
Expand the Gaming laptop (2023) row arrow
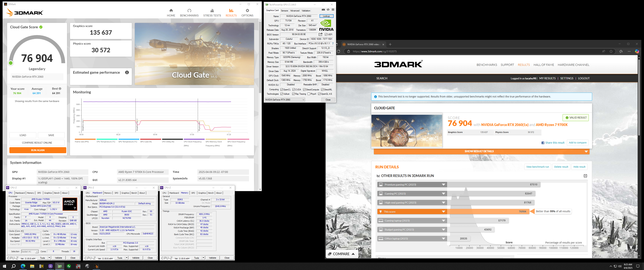443,221
